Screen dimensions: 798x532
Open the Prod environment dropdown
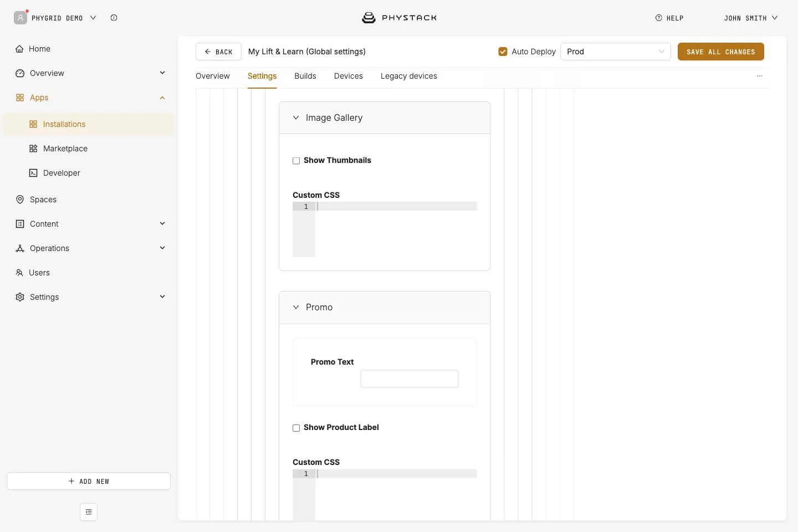pos(616,52)
